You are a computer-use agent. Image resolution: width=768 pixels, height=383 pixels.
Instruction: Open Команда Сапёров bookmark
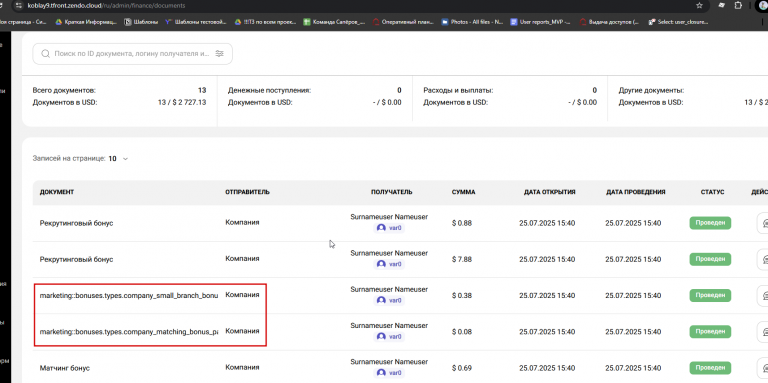334,22
